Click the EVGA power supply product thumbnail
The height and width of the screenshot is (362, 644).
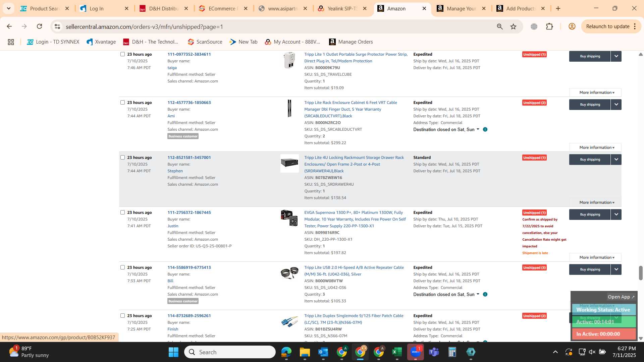(289, 218)
